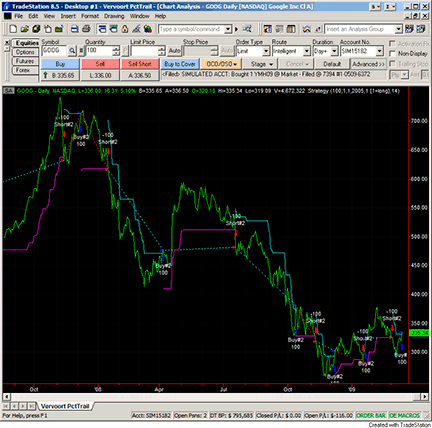Click the small list icon next to Quantity field

click(81, 51)
